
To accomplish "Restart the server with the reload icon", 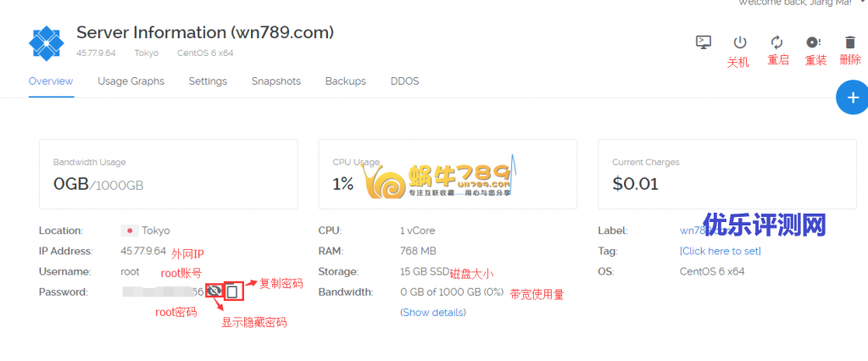I will coord(776,42).
